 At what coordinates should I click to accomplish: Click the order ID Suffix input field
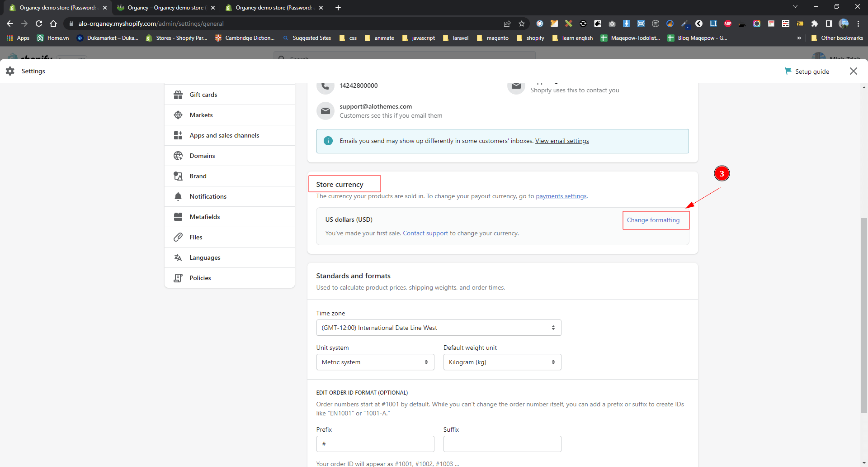point(502,444)
